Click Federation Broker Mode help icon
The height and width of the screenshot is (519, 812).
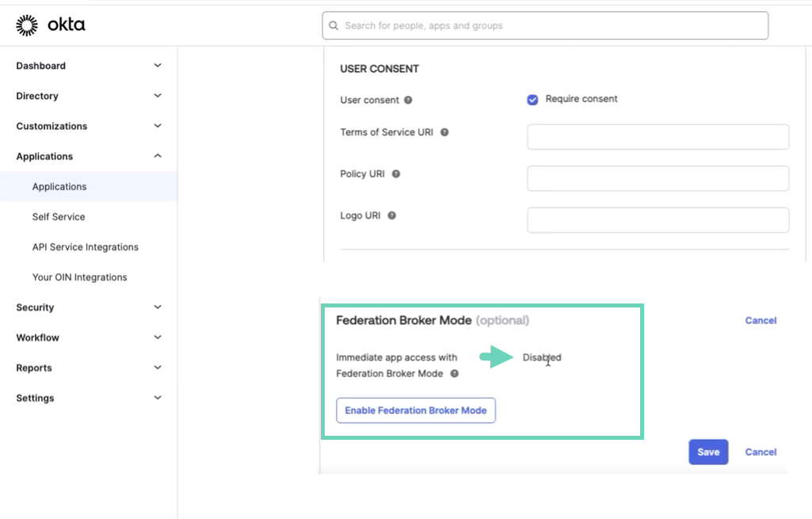coord(455,373)
